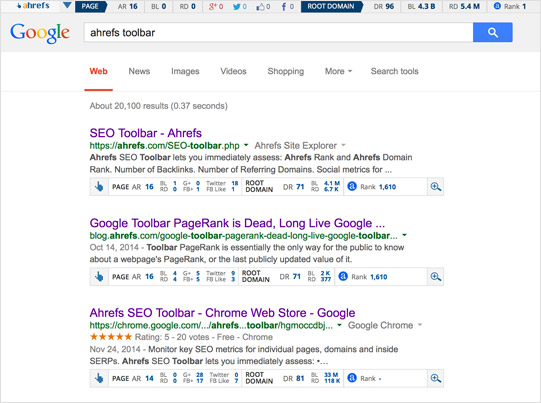Image resolution: width=541 pixels, height=403 pixels.
Task: Open Google Toolbar PageRank is Dead result
Action: coord(237,223)
